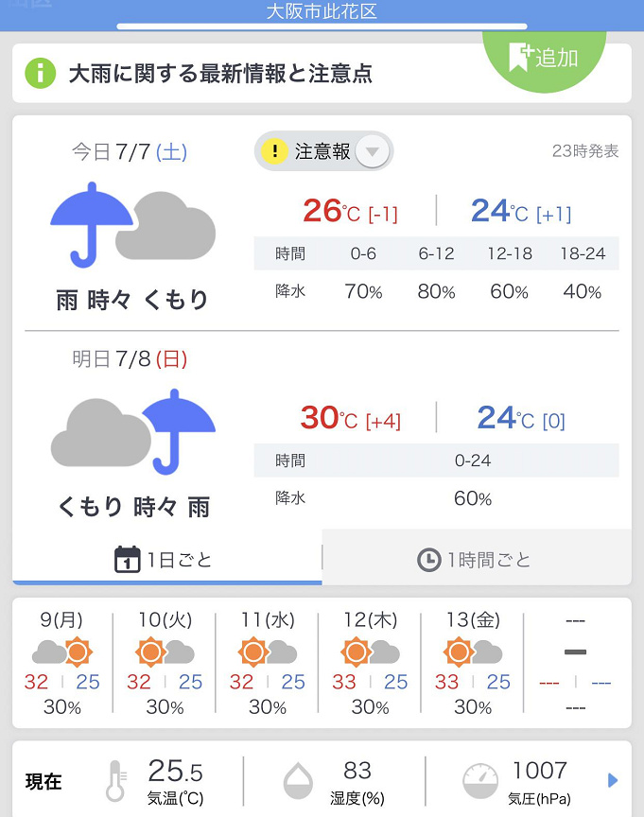644x817 pixels.
Task: Select the 12(木) forecast weather icon
Action: coord(370,652)
